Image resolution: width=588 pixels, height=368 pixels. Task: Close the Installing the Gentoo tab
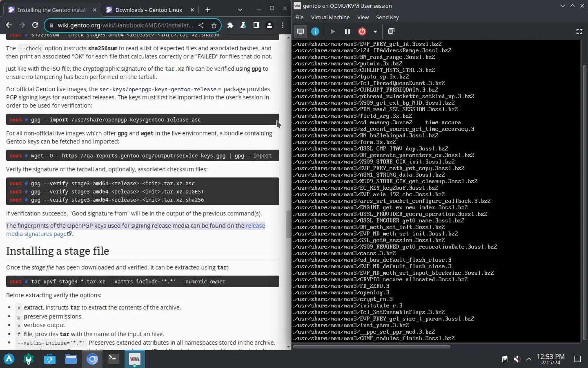coord(94,10)
